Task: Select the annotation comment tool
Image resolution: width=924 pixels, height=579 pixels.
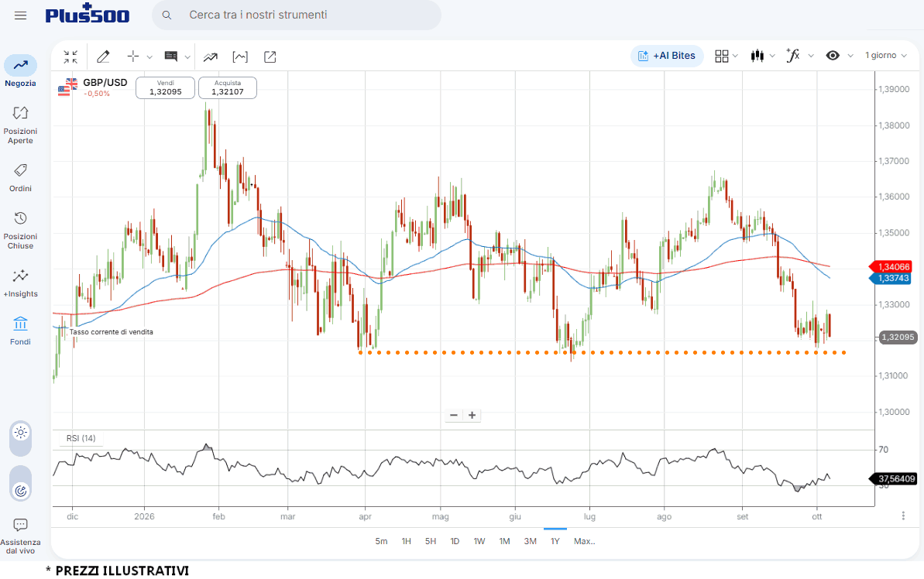Action: (171, 57)
